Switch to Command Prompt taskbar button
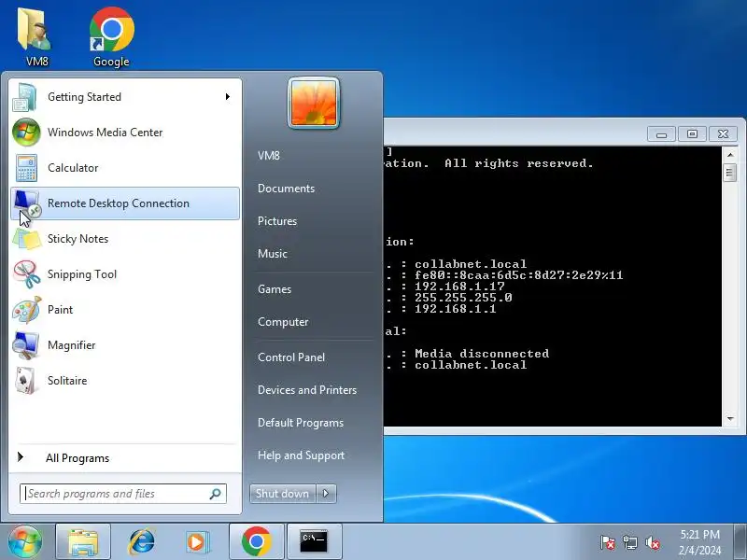 pyautogui.click(x=315, y=542)
